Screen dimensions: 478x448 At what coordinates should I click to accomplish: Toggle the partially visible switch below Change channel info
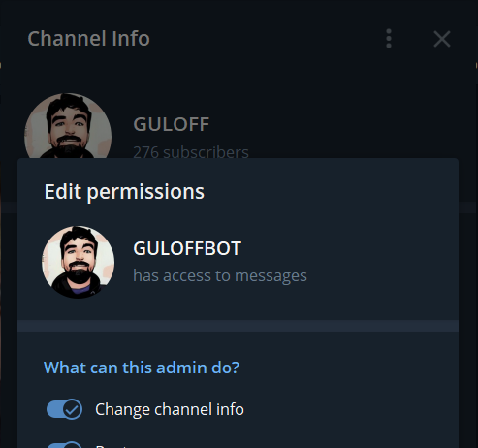(x=64, y=444)
